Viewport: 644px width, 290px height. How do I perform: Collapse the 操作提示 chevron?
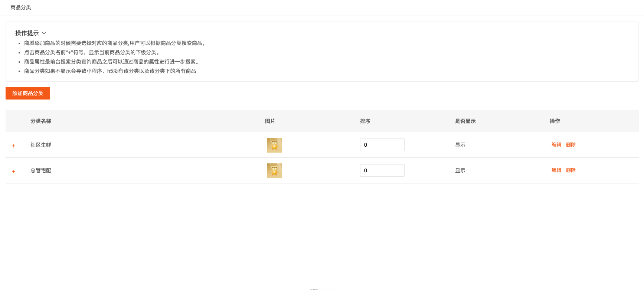[x=44, y=33]
